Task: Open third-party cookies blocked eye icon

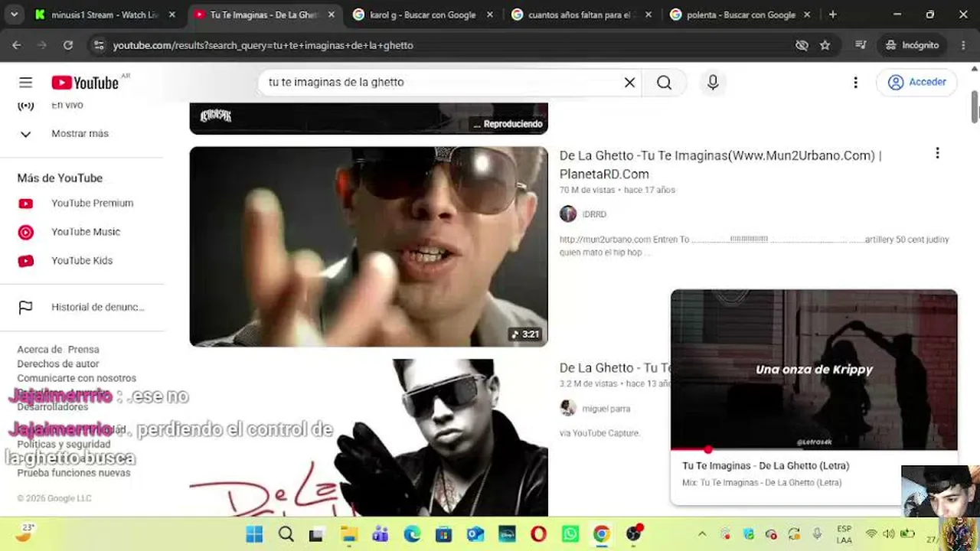Action: (802, 45)
